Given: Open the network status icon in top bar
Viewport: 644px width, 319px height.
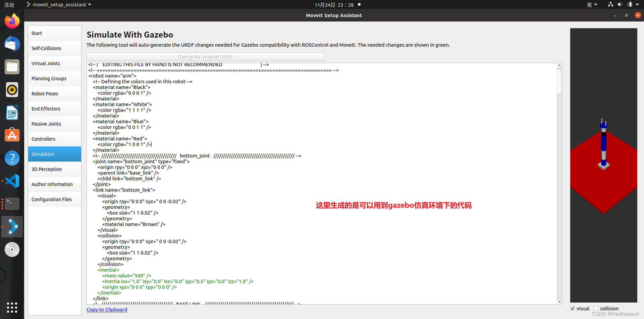Looking at the screenshot, I should 610,4.
